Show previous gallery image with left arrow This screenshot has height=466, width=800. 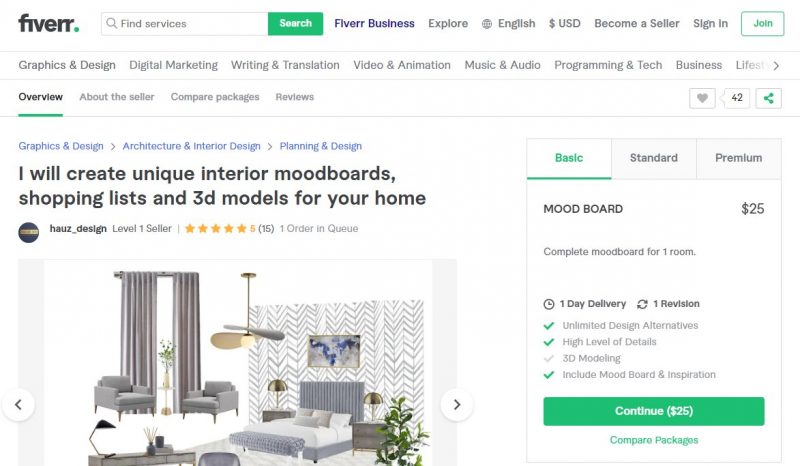[18, 405]
